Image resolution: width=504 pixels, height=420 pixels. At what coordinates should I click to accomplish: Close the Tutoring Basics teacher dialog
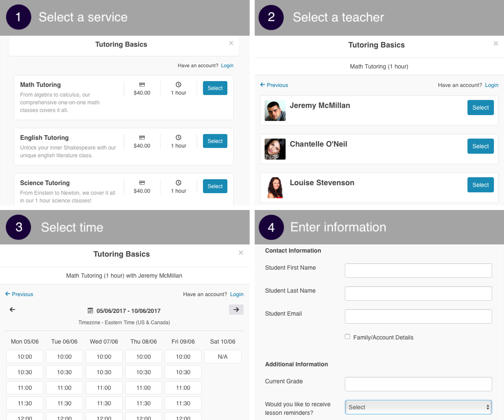[496, 43]
